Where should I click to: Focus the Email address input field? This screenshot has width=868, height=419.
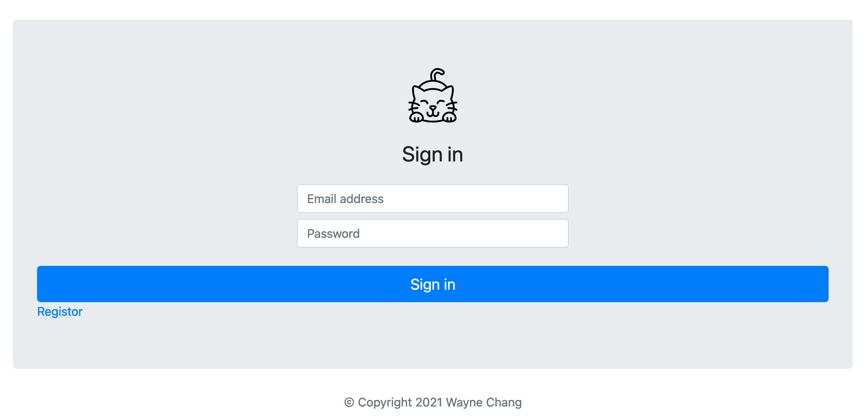[x=433, y=199]
